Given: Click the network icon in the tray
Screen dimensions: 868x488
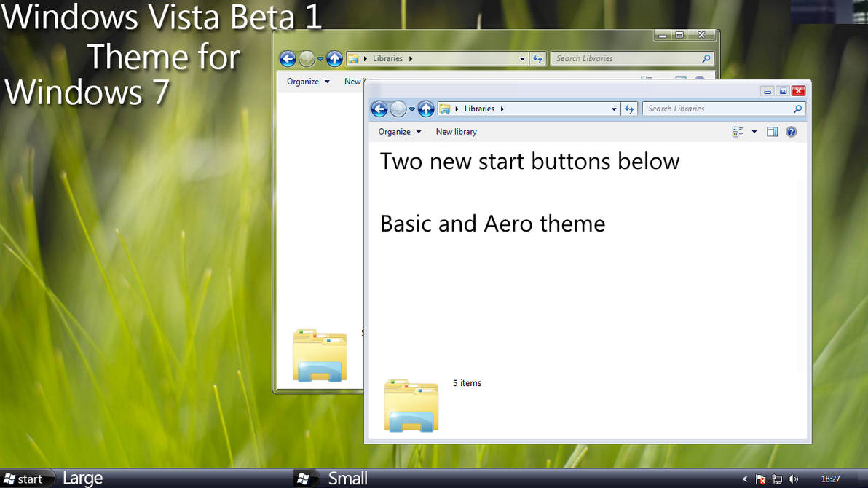Looking at the screenshot, I should click(x=776, y=479).
